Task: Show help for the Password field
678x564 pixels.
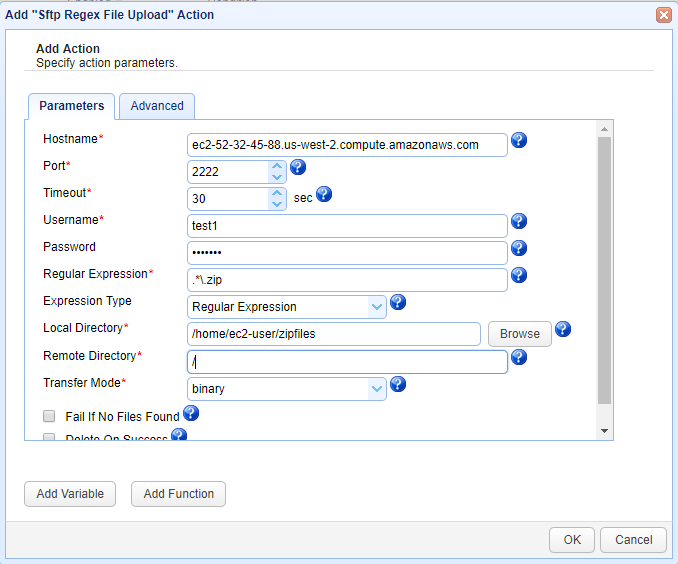Action: 519,248
